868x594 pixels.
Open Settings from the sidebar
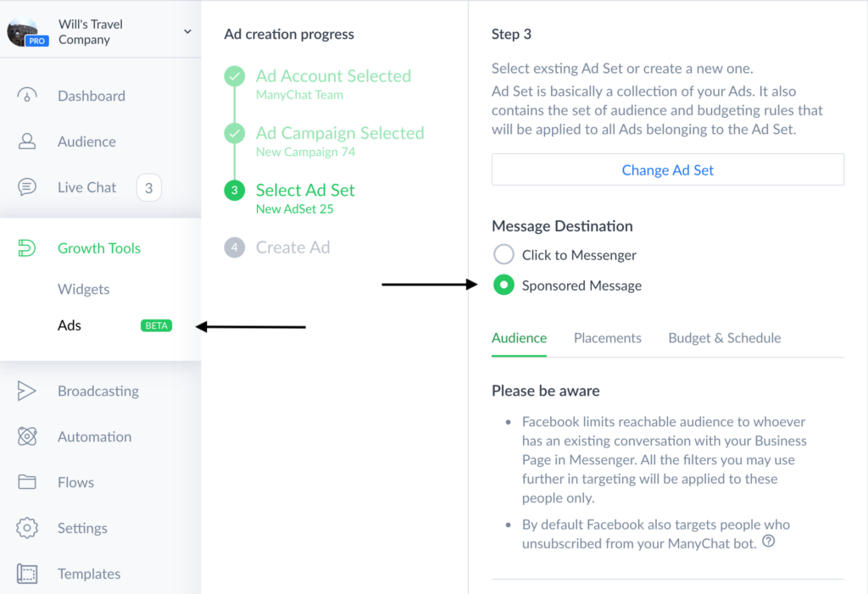[82, 528]
